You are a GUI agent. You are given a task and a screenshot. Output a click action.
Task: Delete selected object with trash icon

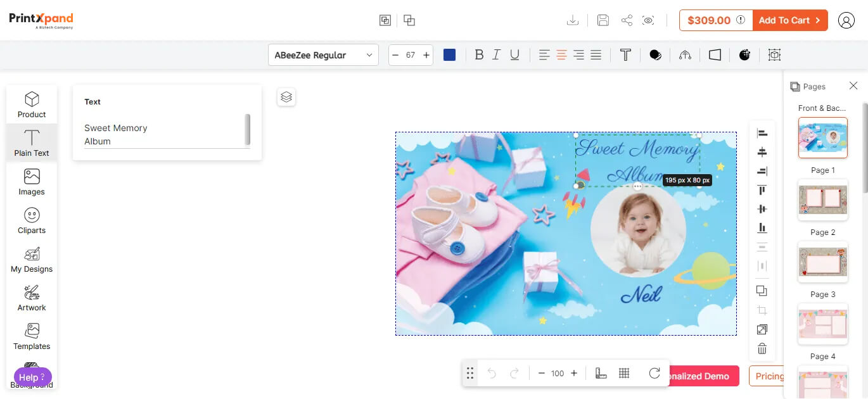point(762,348)
